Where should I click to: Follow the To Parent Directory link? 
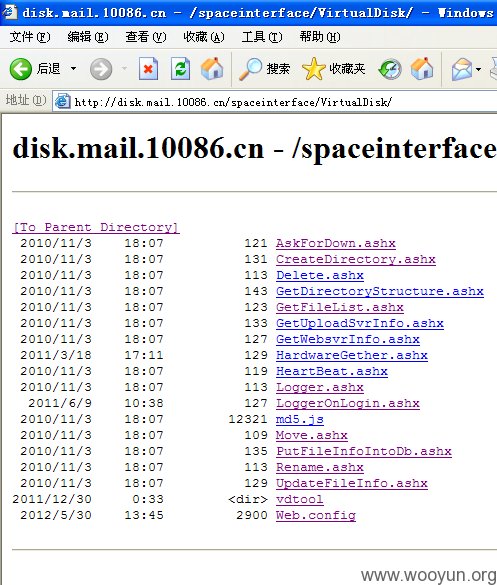coord(96,227)
